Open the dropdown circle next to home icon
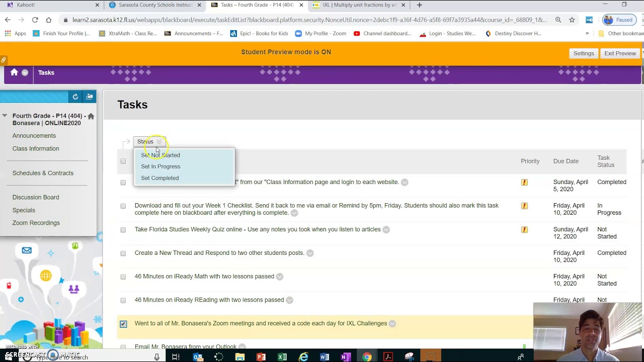 click(25, 73)
